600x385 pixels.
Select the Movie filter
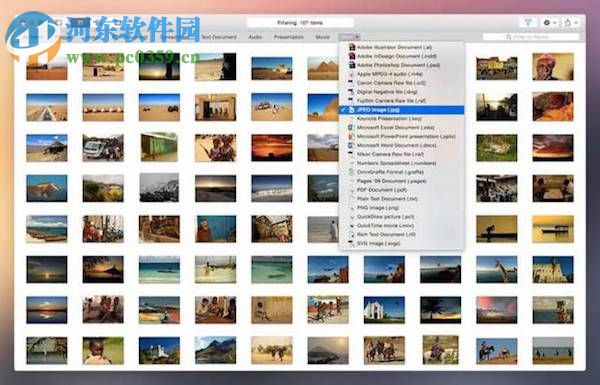[x=323, y=37]
